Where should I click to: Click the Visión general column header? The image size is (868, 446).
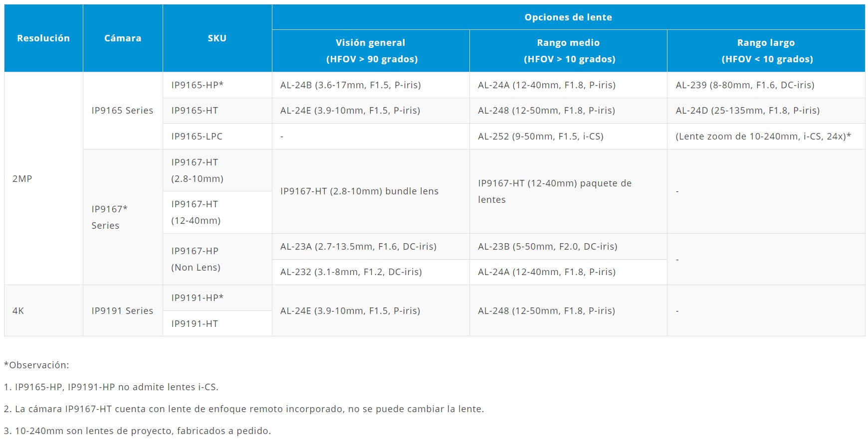(370, 51)
